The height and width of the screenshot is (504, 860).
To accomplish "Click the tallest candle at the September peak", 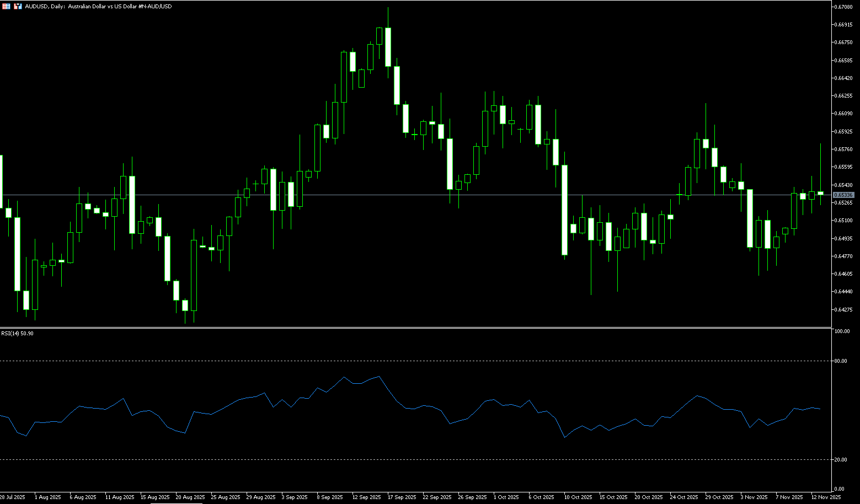I will click(x=388, y=47).
